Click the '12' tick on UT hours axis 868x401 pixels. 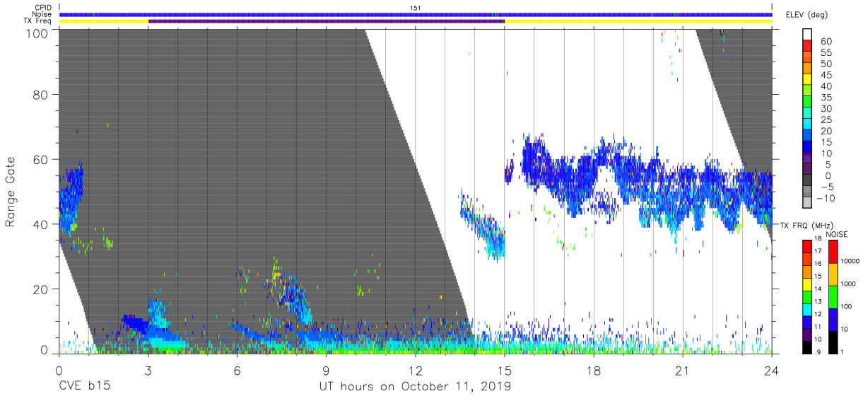coord(415,370)
